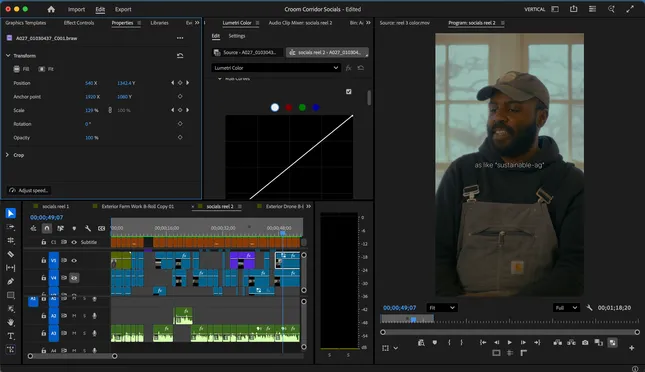This screenshot has height=372, width=645.
Task: Open the Libraries panel tab
Action: (x=159, y=23)
